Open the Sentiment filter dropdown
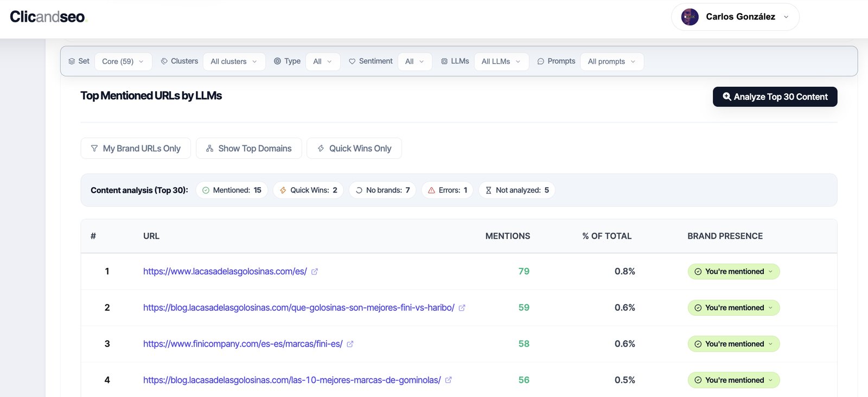 tap(415, 61)
